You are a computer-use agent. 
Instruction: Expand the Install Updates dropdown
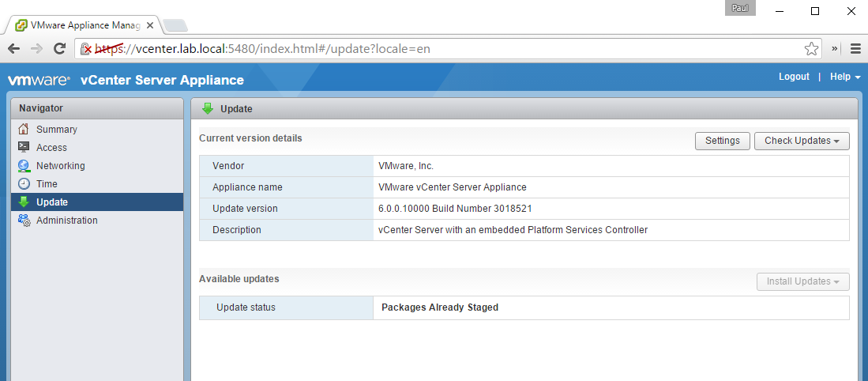(x=802, y=281)
